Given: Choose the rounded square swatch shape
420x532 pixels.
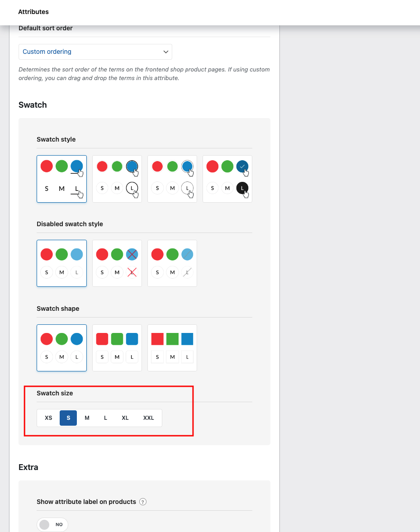Looking at the screenshot, I should (x=117, y=348).
